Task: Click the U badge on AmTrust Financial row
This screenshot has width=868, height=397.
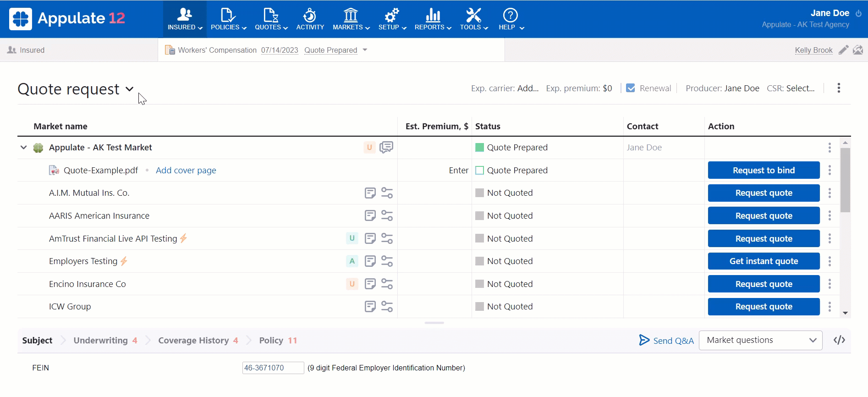Action: 352,238
